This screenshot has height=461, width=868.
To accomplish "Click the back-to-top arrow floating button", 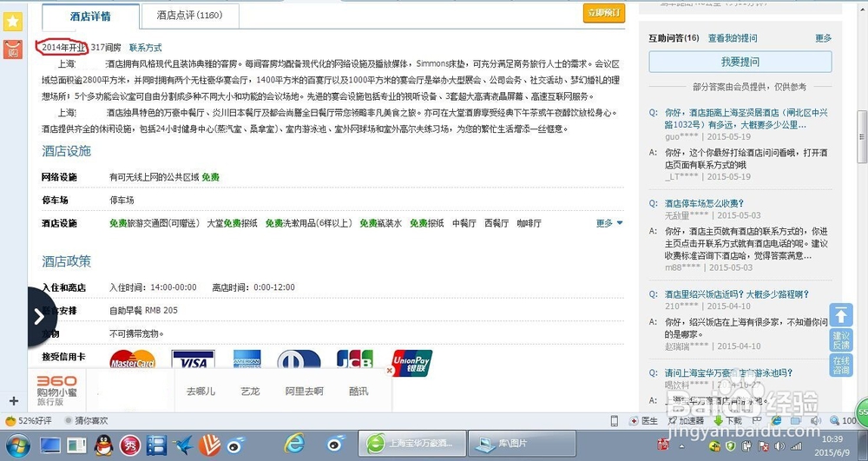I will click(x=841, y=315).
